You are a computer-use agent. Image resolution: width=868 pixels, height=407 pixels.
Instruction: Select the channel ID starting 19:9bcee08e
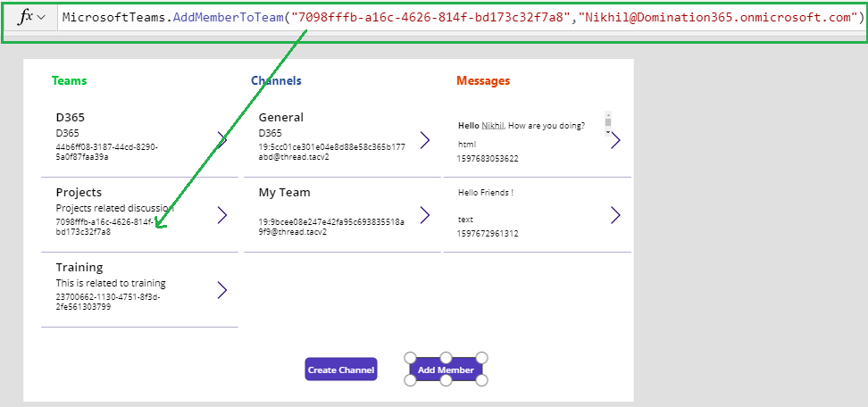(x=331, y=228)
